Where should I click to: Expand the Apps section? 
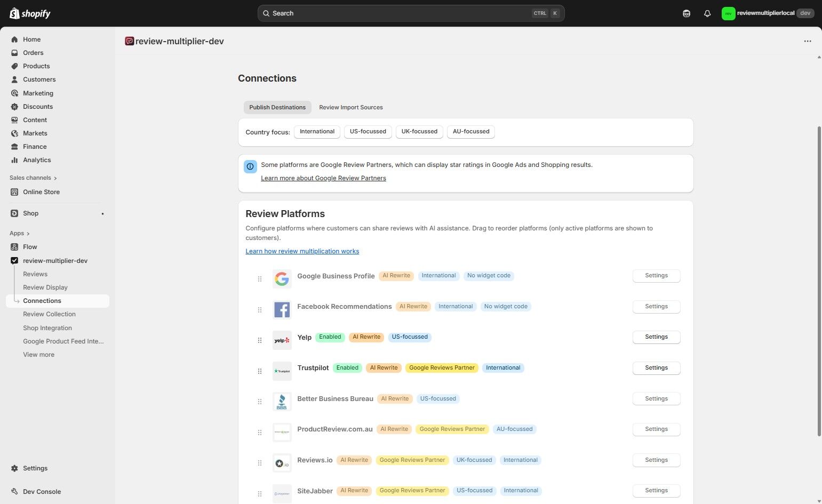20,234
